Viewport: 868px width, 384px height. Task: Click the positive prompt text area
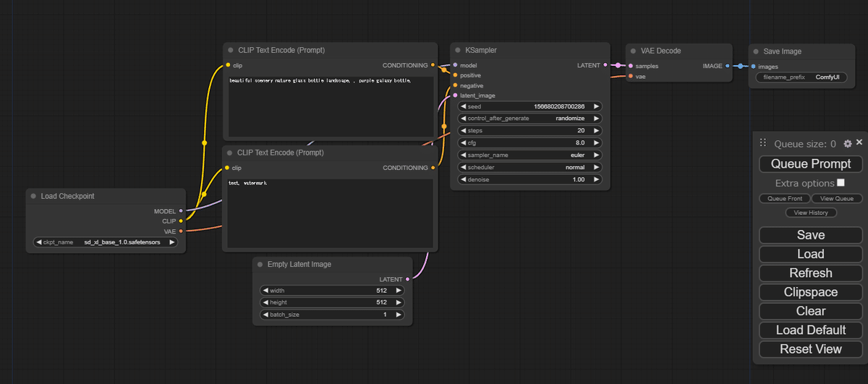[x=331, y=106]
